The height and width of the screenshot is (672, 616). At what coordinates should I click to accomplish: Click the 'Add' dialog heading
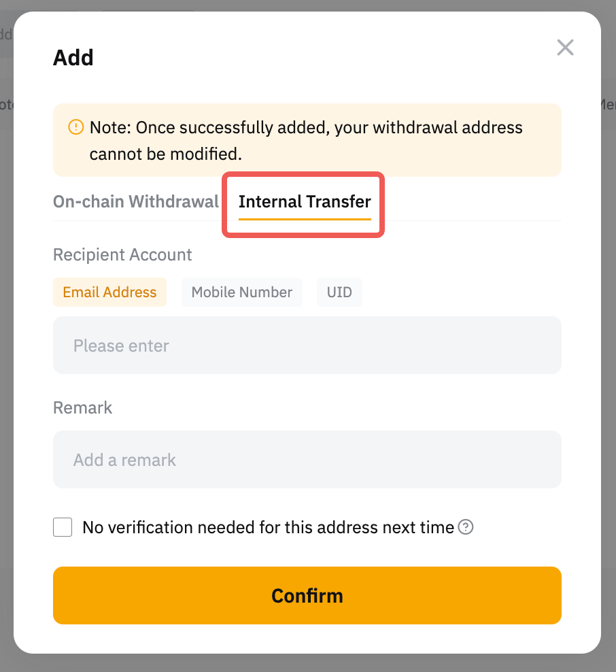click(x=73, y=58)
